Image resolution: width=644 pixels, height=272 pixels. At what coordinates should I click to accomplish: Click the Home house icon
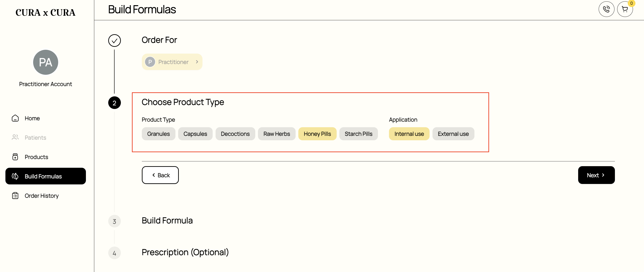point(15,118)
